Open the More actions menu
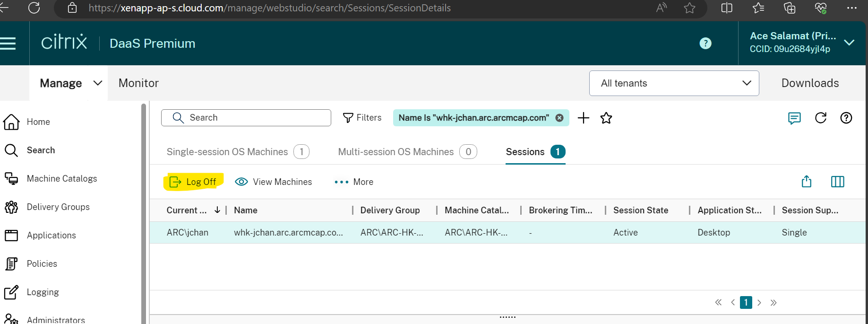The width and height of the screenshot is (868, 324). 354,182
